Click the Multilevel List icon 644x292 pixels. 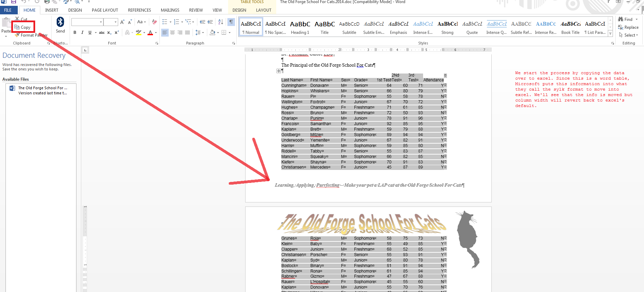(x=188, y=22)
